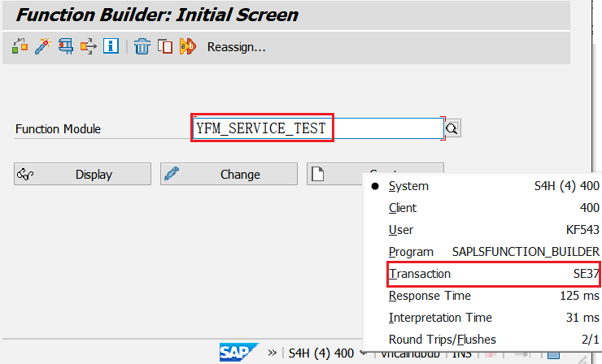Click the SAP logo in status bar
This screenshot has width=602, height=364.
pyautogui.click(x=236, y=353)
